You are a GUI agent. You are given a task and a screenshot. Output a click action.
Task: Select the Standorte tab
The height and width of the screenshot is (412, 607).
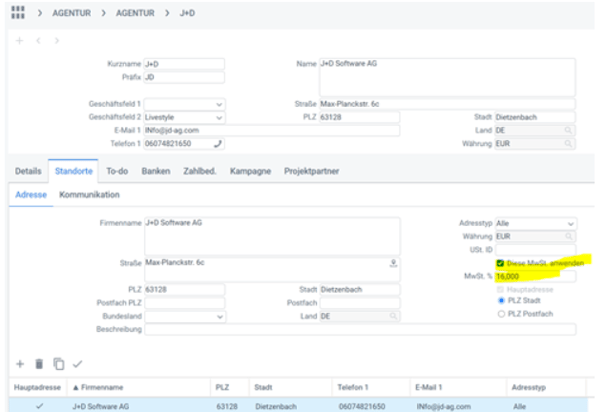coord(74,171)
